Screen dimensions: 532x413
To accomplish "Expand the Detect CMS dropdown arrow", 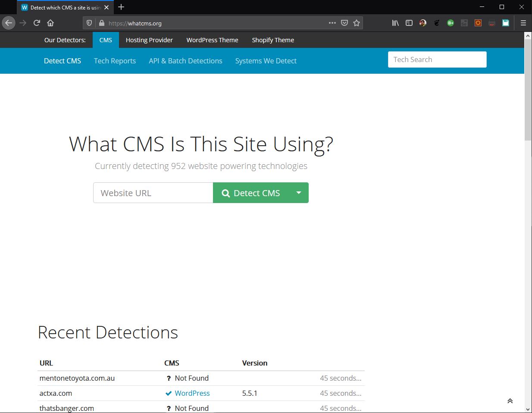I will point(299,193).
